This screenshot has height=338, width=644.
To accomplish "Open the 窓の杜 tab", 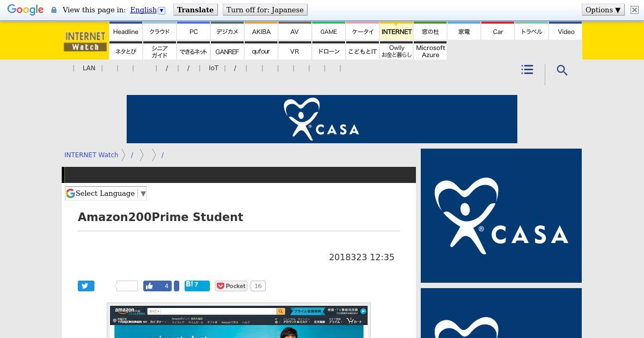I will click(430, 31).
